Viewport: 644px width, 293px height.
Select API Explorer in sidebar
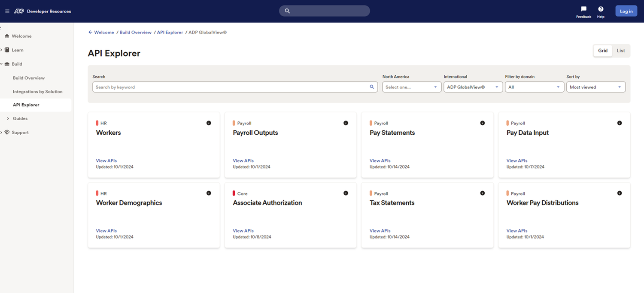tap(26, 105)
